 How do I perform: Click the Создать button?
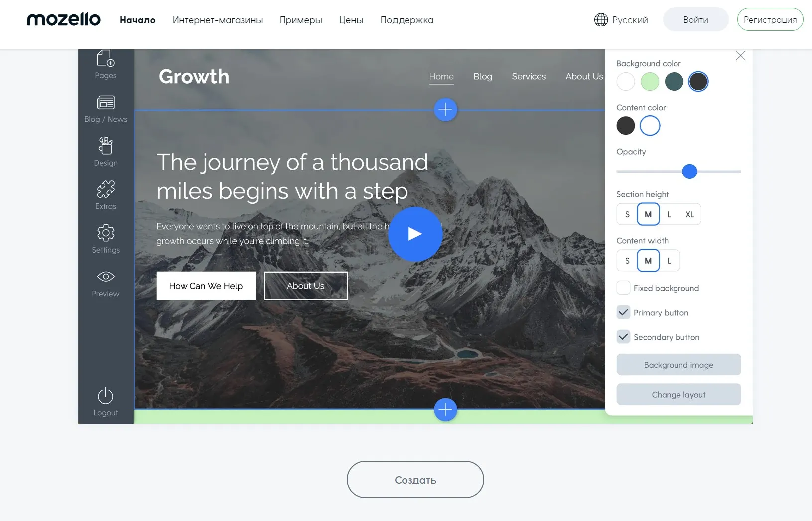(415, 480)
